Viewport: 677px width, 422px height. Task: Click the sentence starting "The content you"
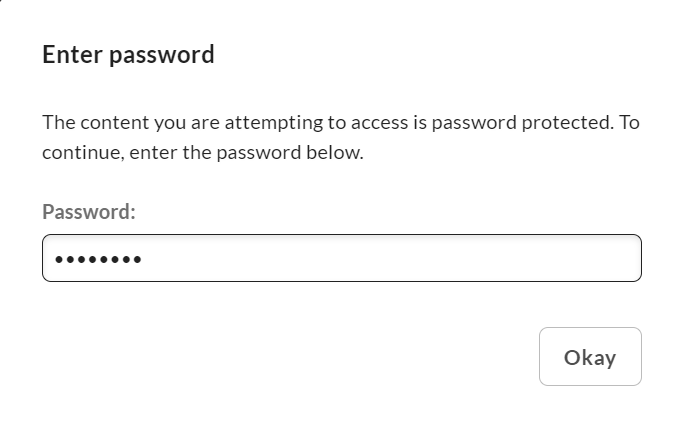(x=340, y=123)
